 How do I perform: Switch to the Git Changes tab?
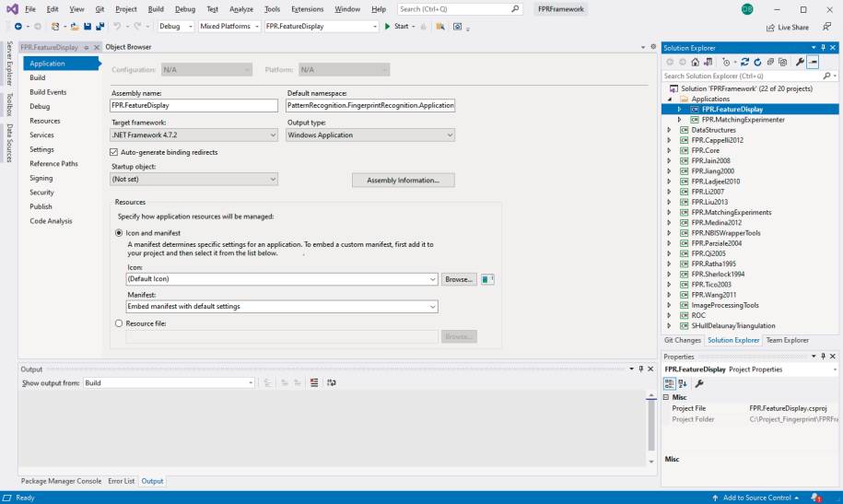[x=683, y=340]
